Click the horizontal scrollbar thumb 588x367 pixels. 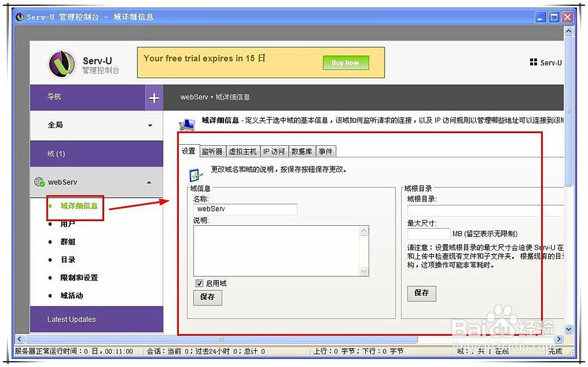221,339
